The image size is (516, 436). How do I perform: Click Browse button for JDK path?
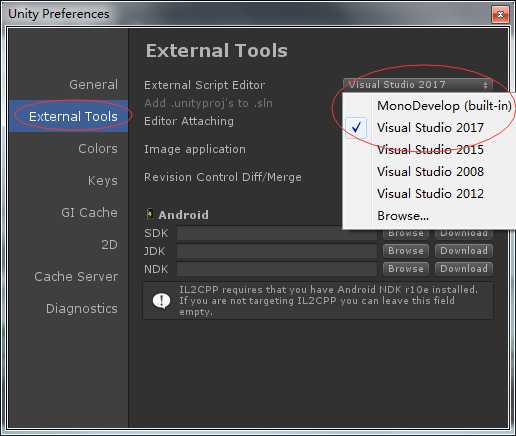[x=406, y=251]
